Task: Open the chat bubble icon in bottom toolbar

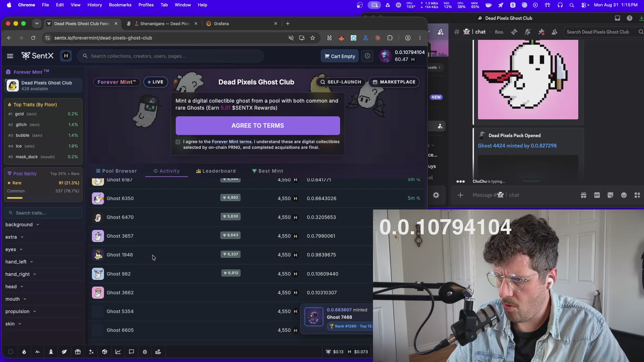Action: [x=131, y=352]
